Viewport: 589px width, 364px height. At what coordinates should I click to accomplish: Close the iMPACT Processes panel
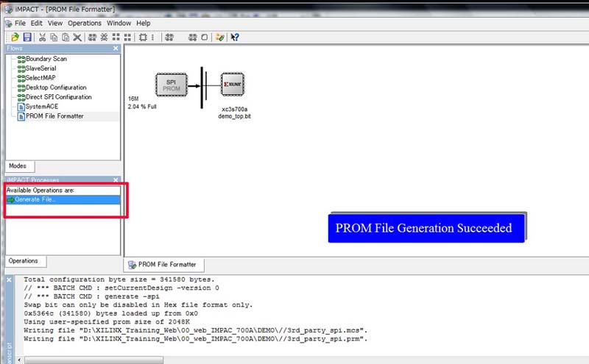tap(116, 180)
